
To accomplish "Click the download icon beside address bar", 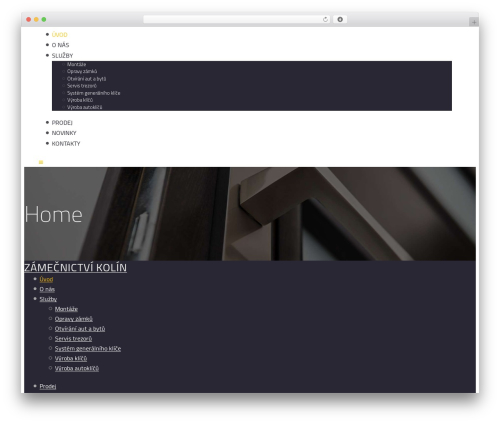I will coord(340,20).
